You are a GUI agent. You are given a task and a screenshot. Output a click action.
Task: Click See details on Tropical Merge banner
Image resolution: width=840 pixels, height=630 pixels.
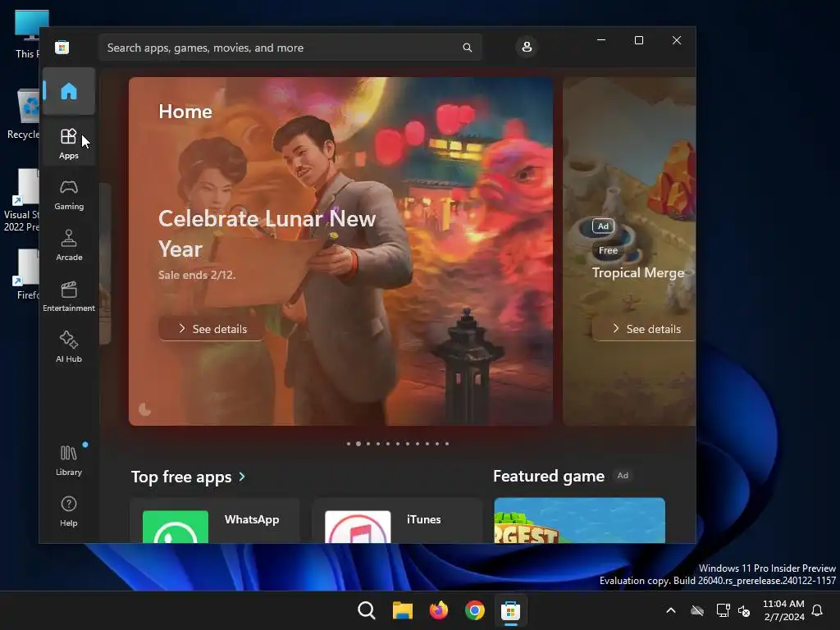(x=645, y=328)
